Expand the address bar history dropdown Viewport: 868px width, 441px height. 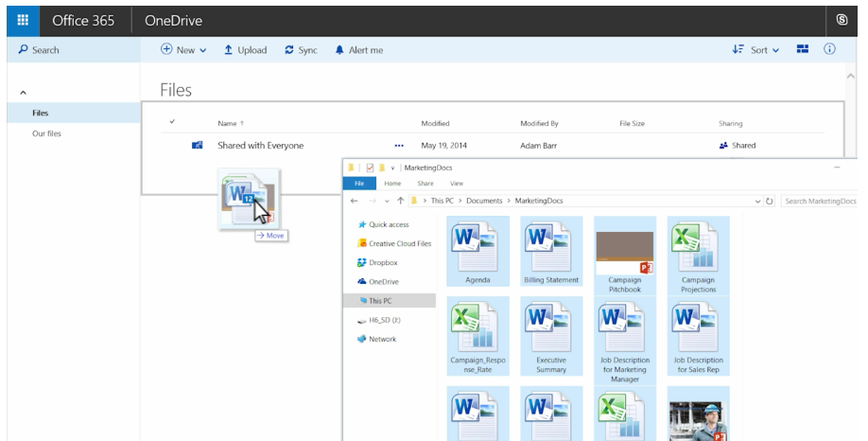point(757,202)
